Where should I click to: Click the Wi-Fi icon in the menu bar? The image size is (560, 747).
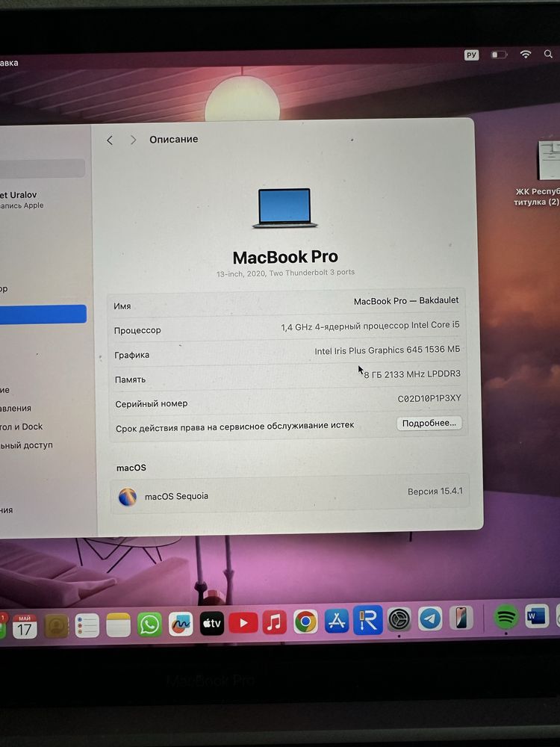[x=526, y=55]
